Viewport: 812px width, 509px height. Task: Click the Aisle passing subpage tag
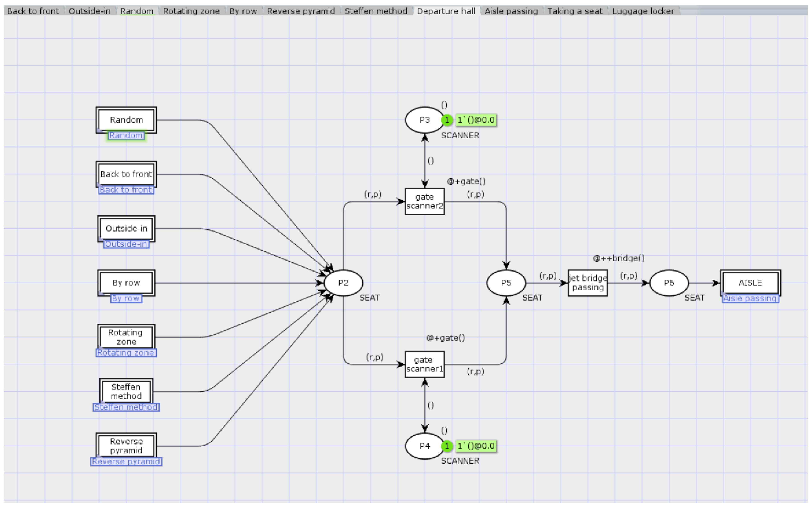750,298
